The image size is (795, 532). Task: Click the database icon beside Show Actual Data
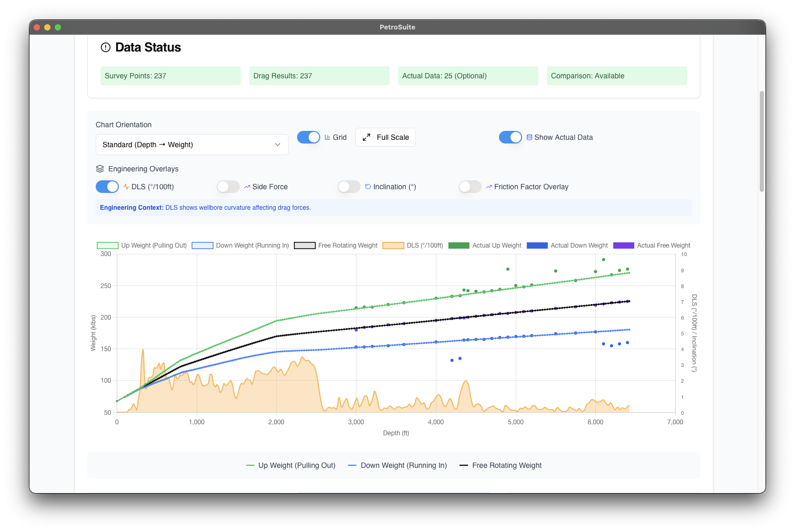(x=528, y=137)
